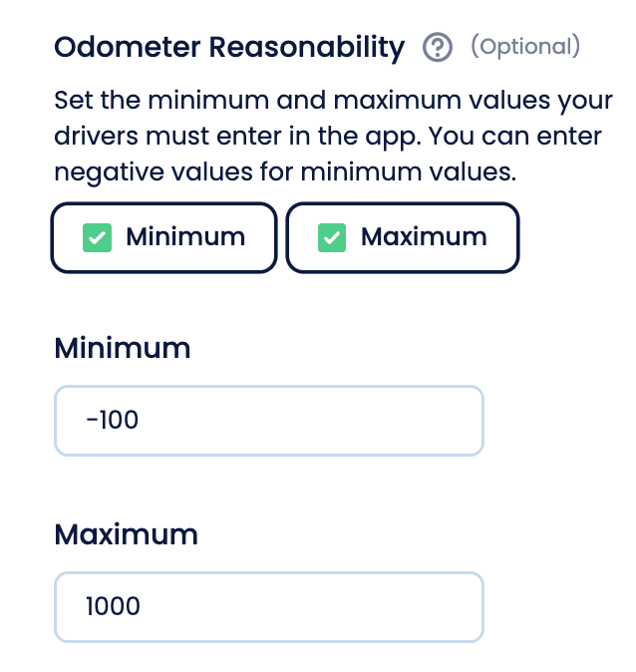Click the (Optional) label beside heading
The image size is (636, 672).
pos(525,46)
